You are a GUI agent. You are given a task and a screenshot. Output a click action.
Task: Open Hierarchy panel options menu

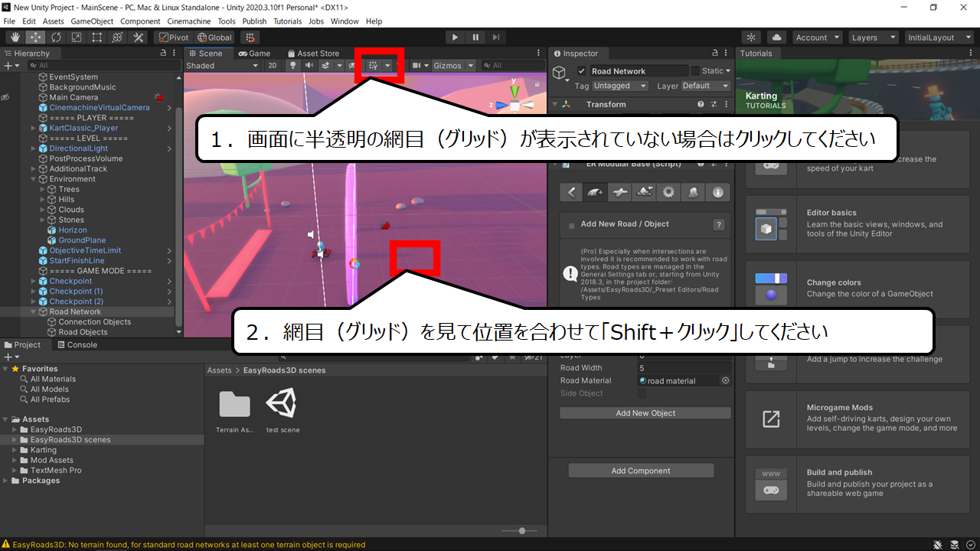click(x=175, y=54)
